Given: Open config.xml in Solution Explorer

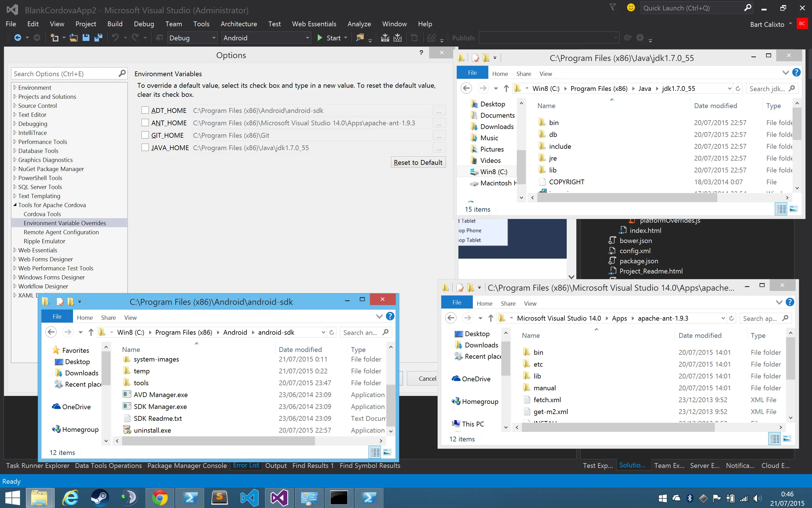Looking at the screenshot, I should click(x=635, y=251).
